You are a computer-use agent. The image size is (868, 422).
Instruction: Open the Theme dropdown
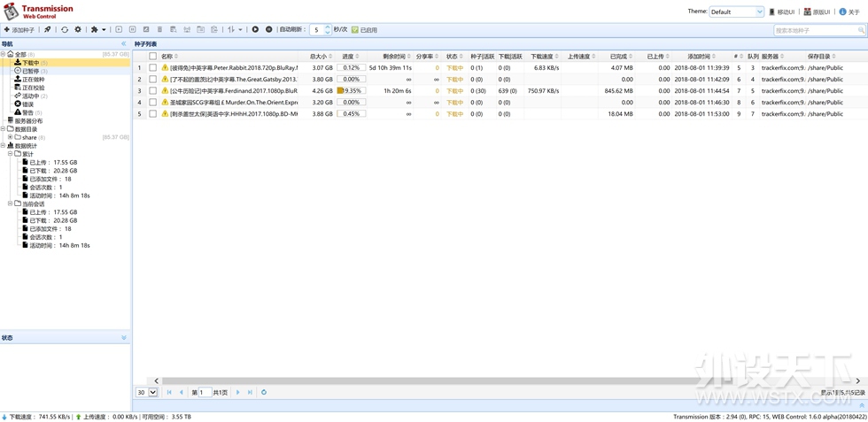[736, 12]
